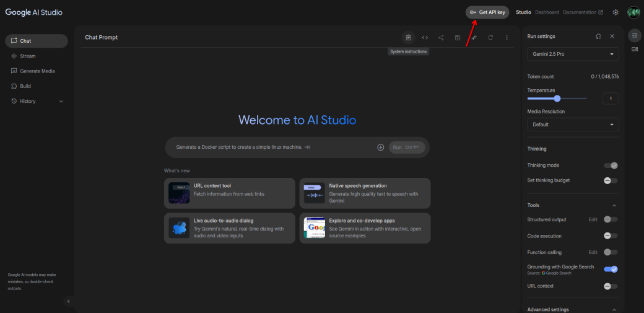Open the URL context tool card
This screenshot has width=644, height=313.
click(x=230, y=193)
